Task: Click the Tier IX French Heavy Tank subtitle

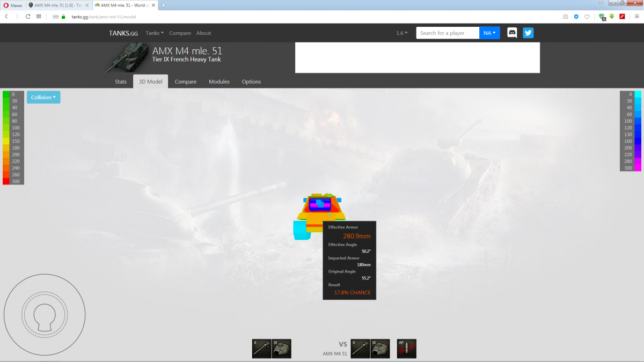Action: click(187, 60)
